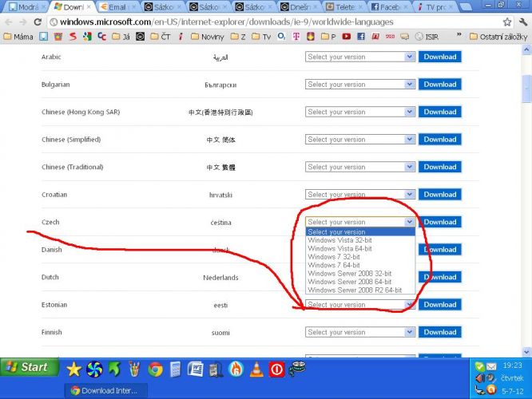The height and width of the screenshot is (399, 532).
Task: Click the flame number 6 quick launch icon
Action: point(236,369)
